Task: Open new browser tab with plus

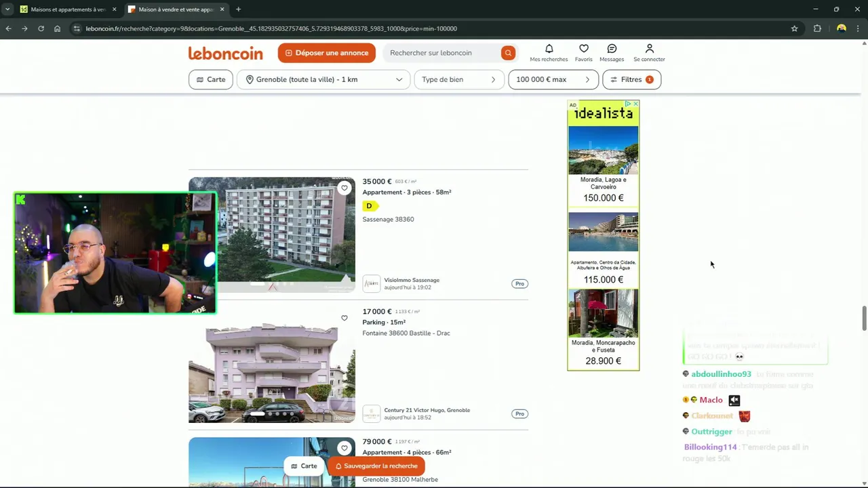Action: coord(238,9)
